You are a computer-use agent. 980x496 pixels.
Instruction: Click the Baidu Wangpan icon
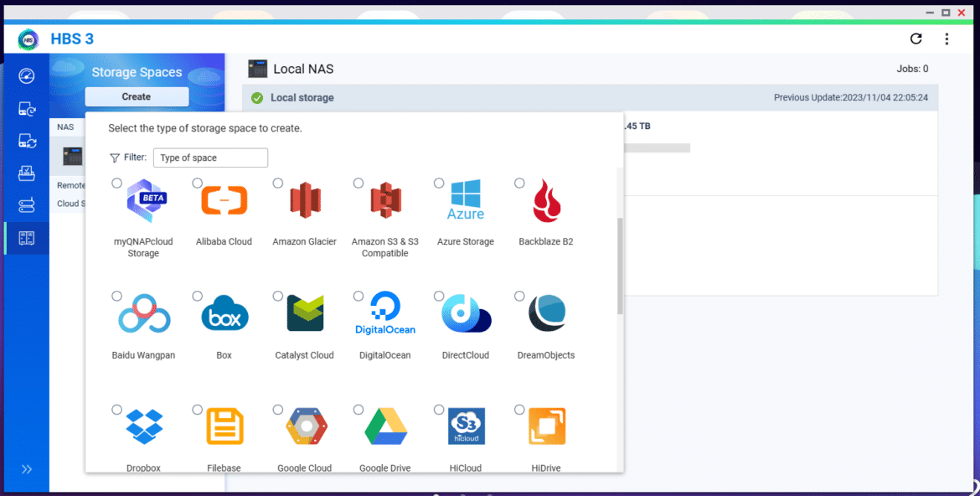pos(144,313)
